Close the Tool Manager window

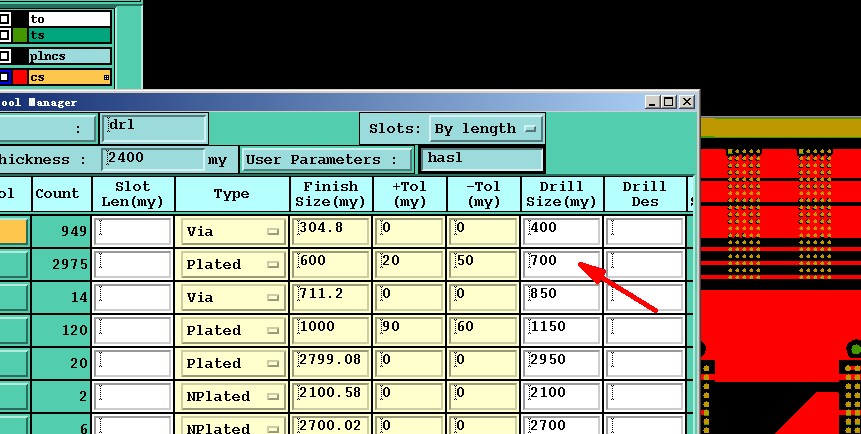[687, 102]
